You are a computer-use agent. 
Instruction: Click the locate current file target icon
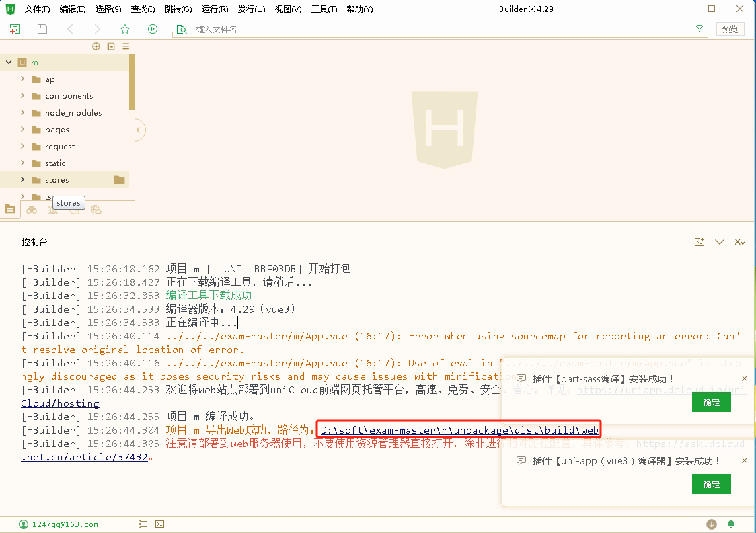(x=96, y=46)
